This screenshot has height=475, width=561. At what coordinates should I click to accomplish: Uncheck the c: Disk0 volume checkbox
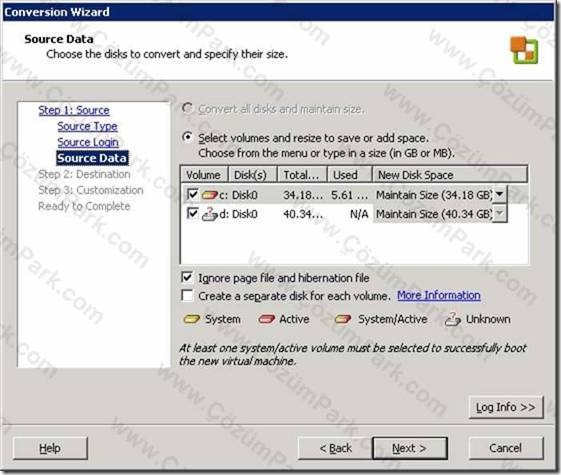coord(192,194)
